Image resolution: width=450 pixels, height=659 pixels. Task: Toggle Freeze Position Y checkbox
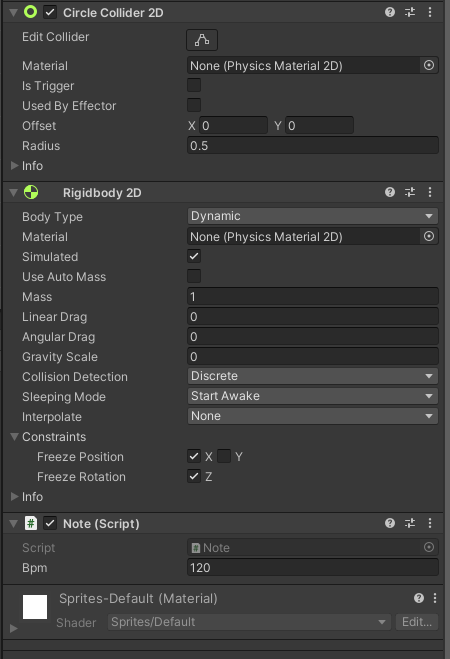(224, 456)
